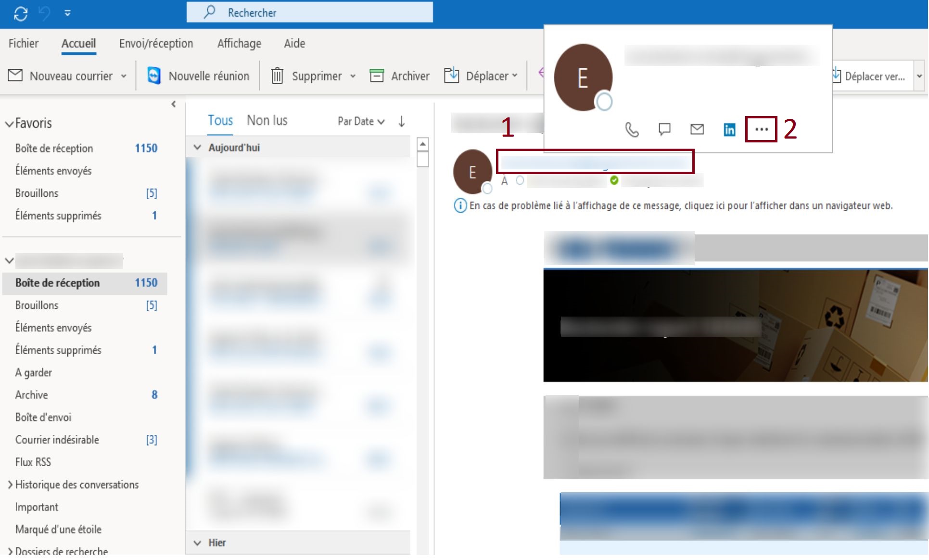The image size is (929, 560).
Task: Open the LinkedIn icon in contact card
Action: coord(729,129)
